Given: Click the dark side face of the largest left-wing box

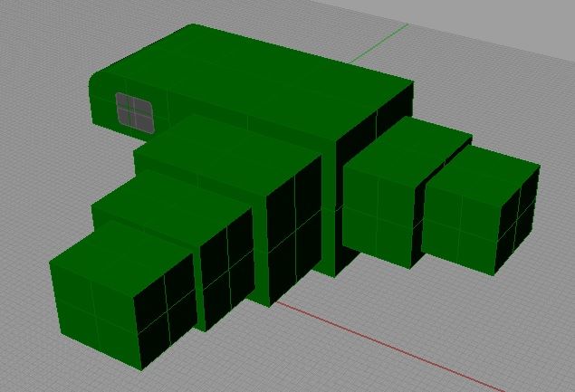Looking at the screenshot, I should [x=292, y=226].
